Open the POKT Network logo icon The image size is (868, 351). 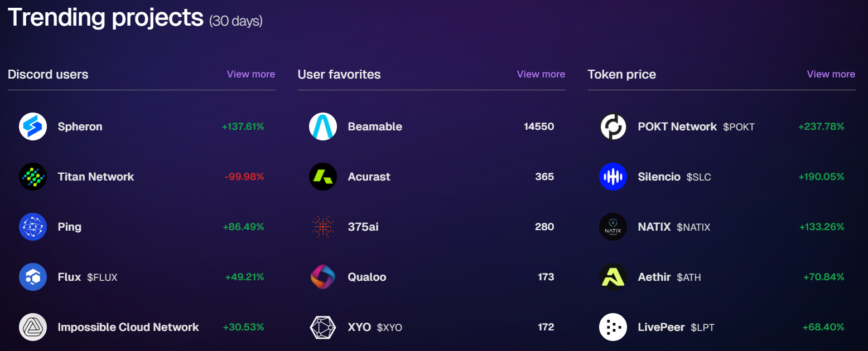pyautogui.click(x=613, y=126)
